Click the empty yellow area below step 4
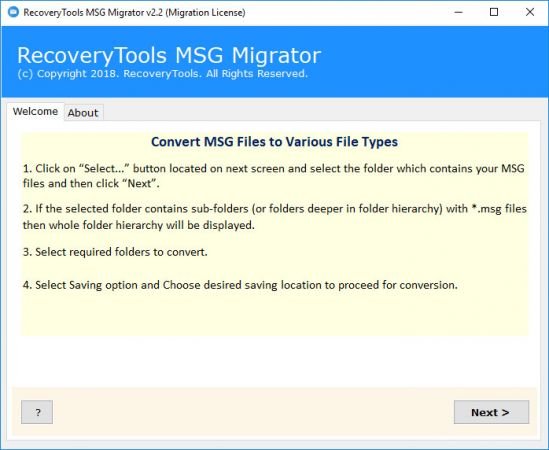The image size is (549, 450). (275, 314)
